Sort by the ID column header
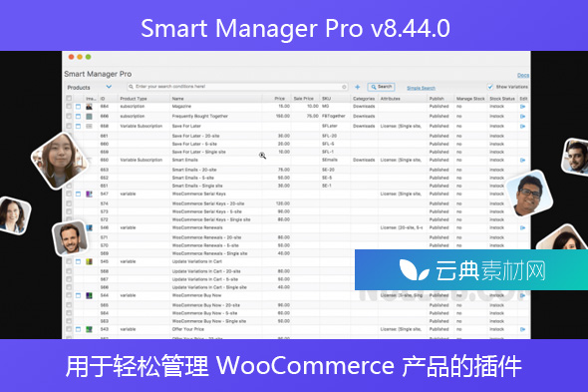This screenshot has width=588, height=392. (103, 99)
